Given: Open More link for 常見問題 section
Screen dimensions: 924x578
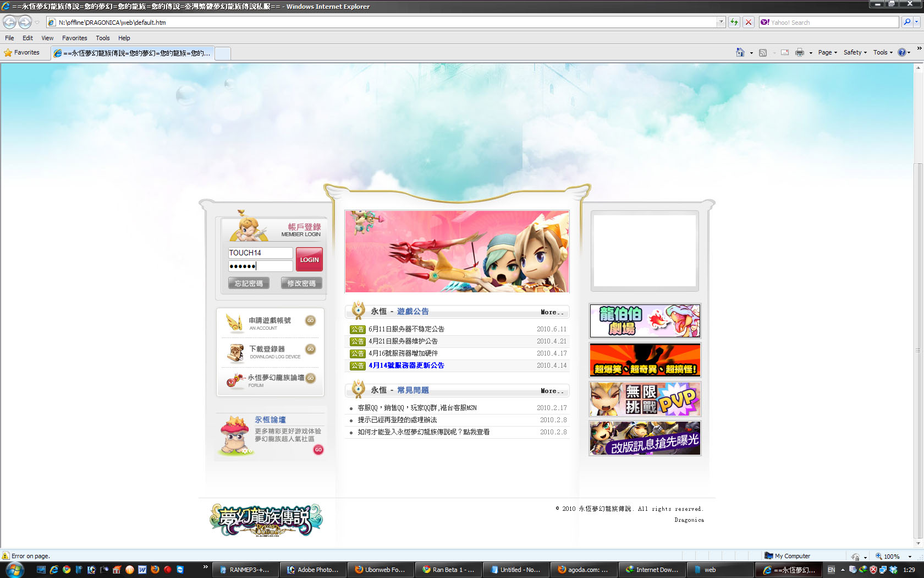Looking at the screenshot, I should coord(552,391).
